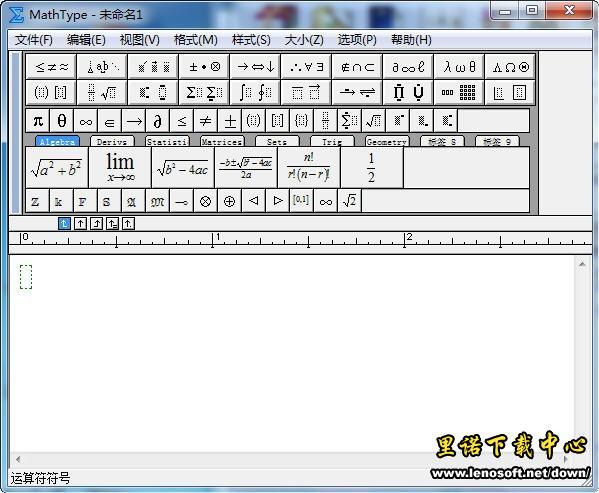Open the Greek lowercase letters palette
This screenshot has height=493, width=599.
point(459,67)
